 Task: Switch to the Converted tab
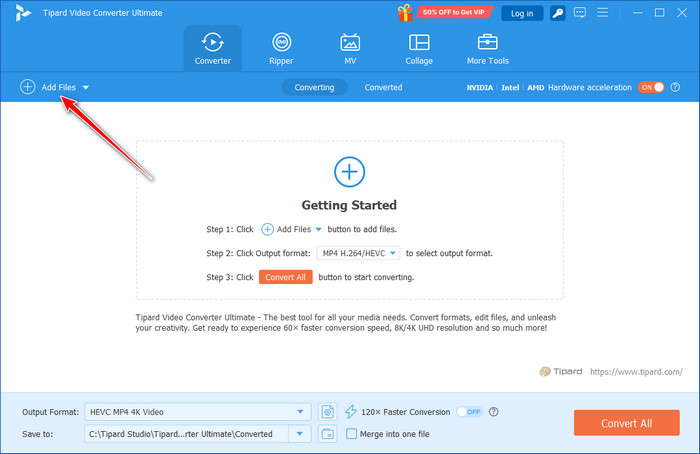pyautogui.click(x=383, y=87)
